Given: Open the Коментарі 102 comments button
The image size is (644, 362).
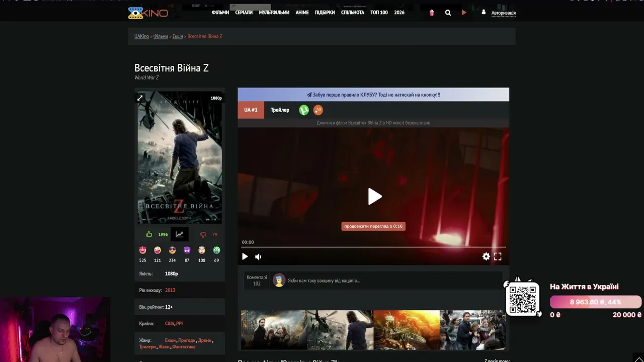Looking at the screenshot, I should click(x=257, y=281).
